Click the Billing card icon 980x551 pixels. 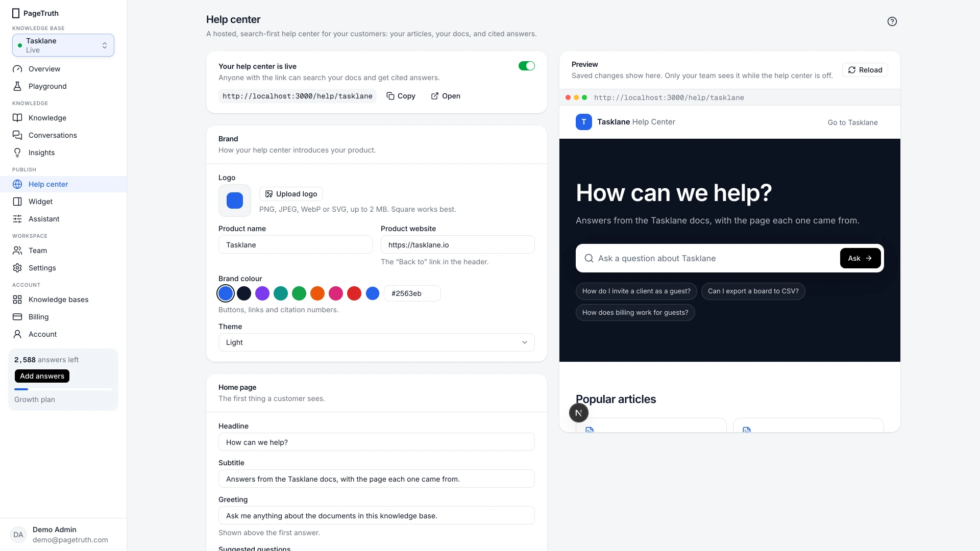tap(17, 317)
